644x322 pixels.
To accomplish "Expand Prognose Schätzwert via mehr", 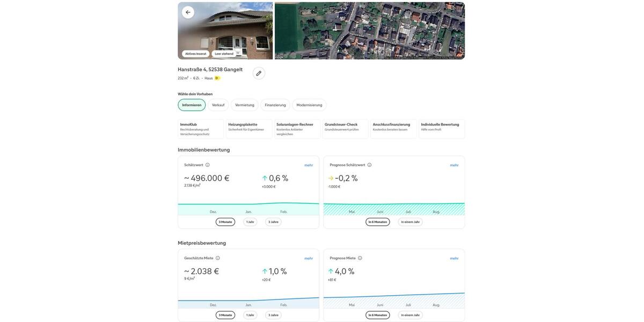I will [x=454, y=165].
